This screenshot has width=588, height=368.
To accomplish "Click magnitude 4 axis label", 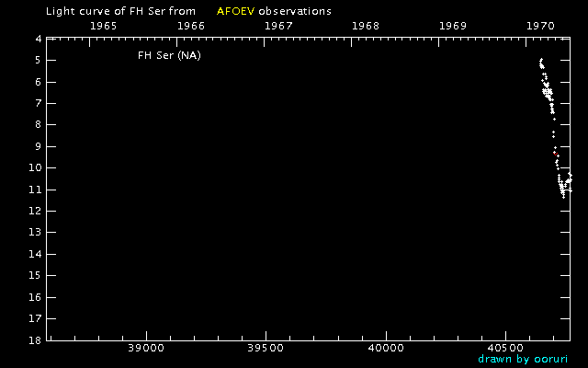I will (39, 39).
